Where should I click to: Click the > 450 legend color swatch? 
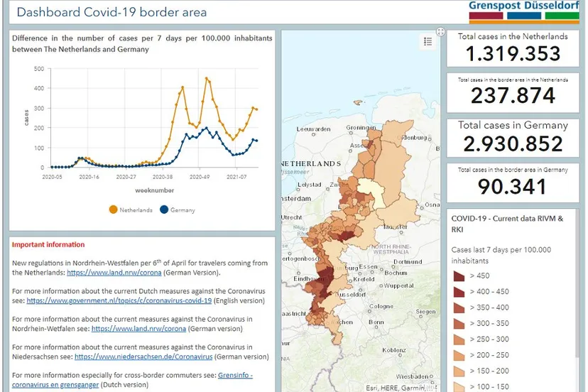[x=459, y=276]
